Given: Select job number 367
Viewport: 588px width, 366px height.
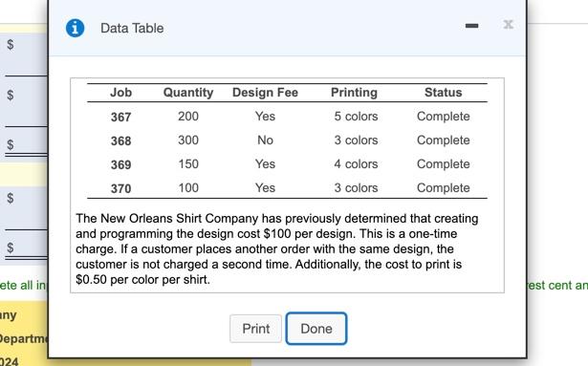Looking at the screenshot, I should [120, 117].
